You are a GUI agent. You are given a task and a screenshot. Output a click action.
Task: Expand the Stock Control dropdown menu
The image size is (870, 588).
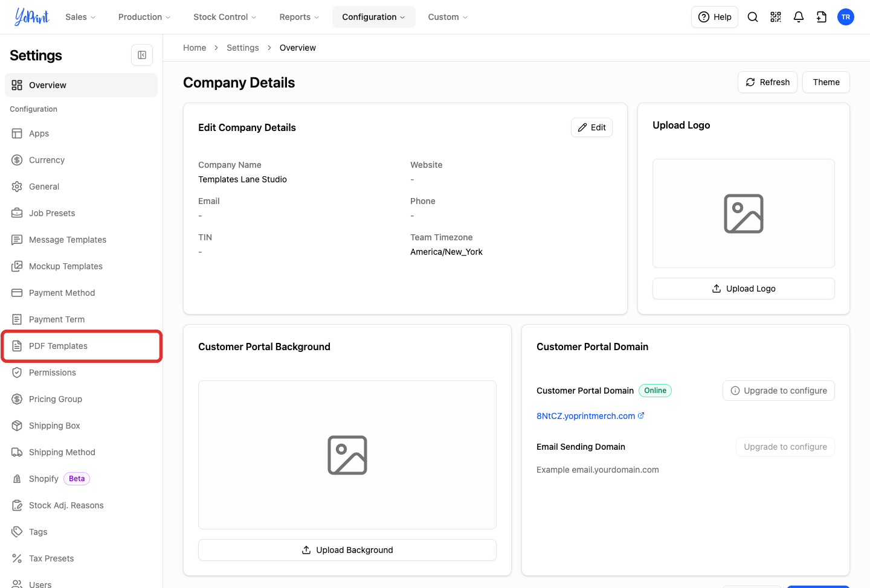point(225,17)
